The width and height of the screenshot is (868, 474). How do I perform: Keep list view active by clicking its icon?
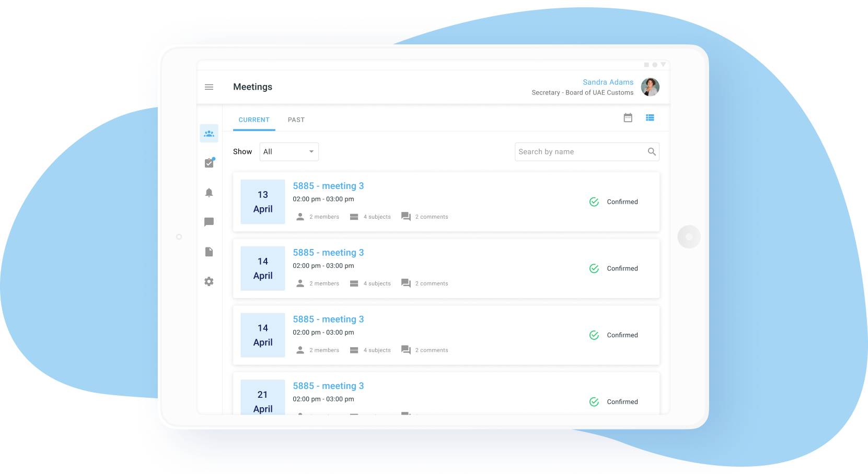[x=650, y=117]
